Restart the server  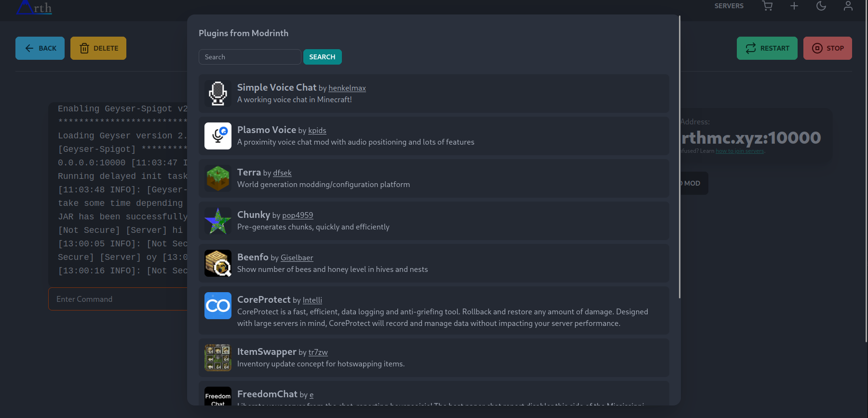tap(767, 48)
